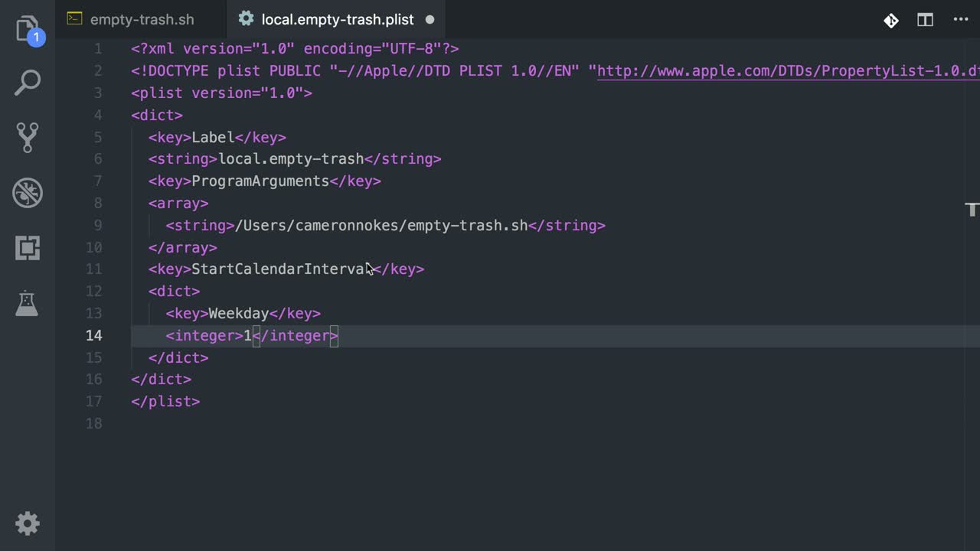This screenshot has height=551, width=980.
Task: Open the Manage gear menu
Action: (28, 524)
